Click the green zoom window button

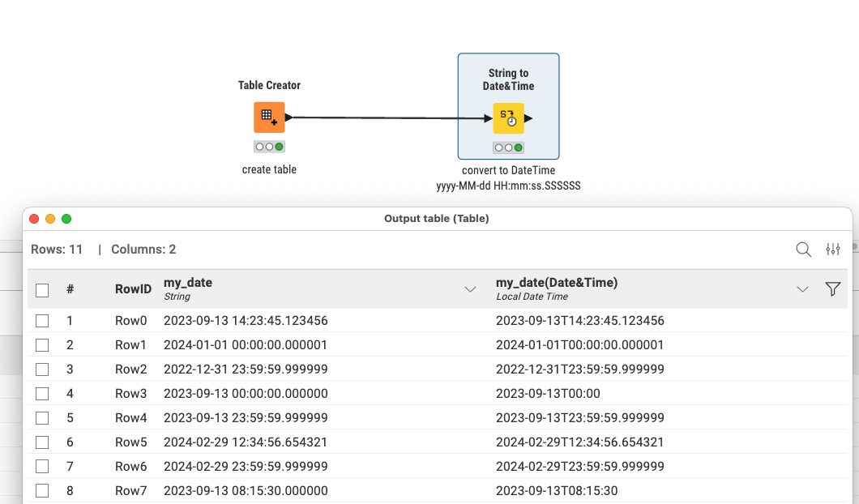66,219
